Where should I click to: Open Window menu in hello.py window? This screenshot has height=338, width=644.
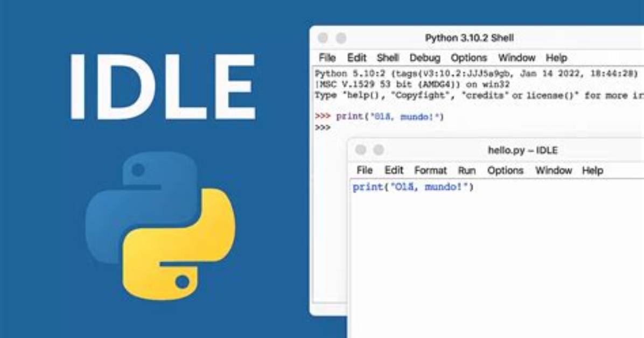point(553,171)
